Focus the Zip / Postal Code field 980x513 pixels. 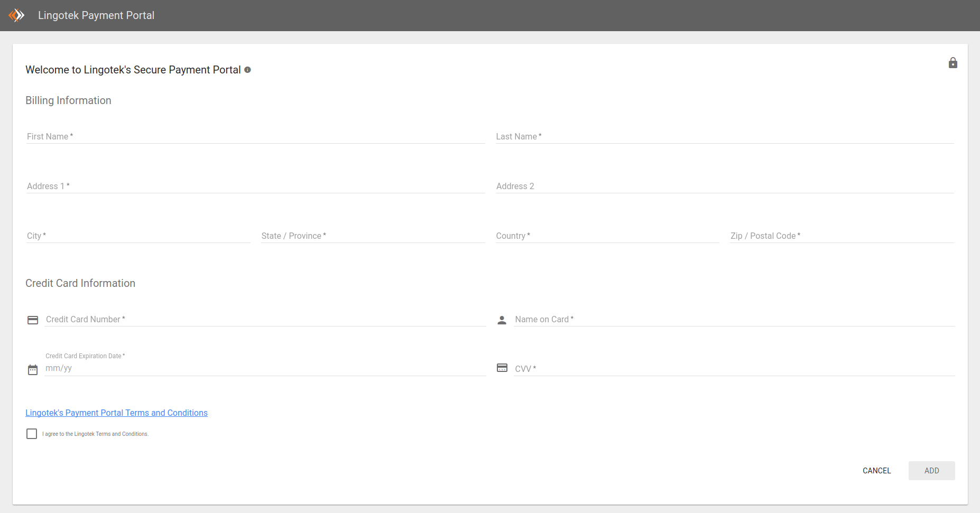pyautogui.click(x=842, y=236)
